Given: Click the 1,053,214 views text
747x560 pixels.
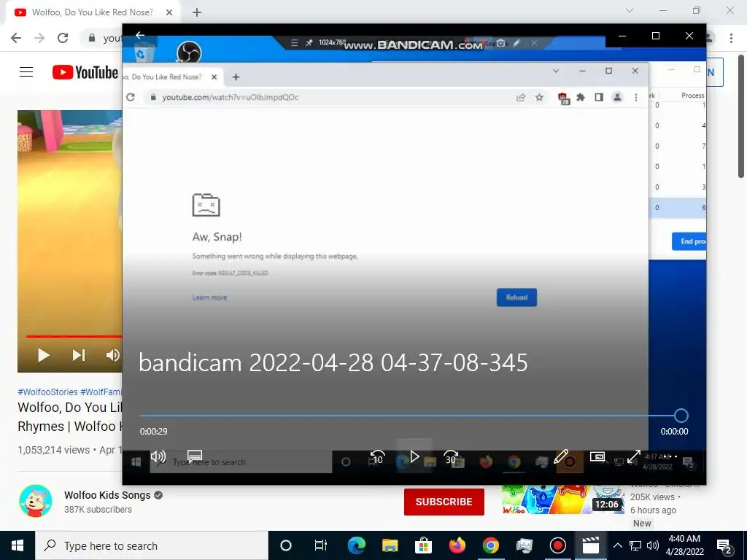Looking at the screenshot, I should click(x=53, y=450).
